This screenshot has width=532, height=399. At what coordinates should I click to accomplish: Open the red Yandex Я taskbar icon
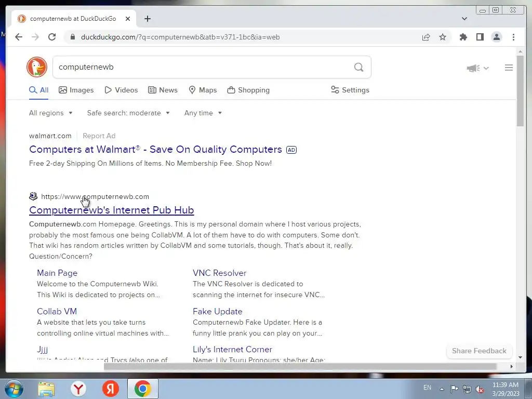(x=111, y=389)
